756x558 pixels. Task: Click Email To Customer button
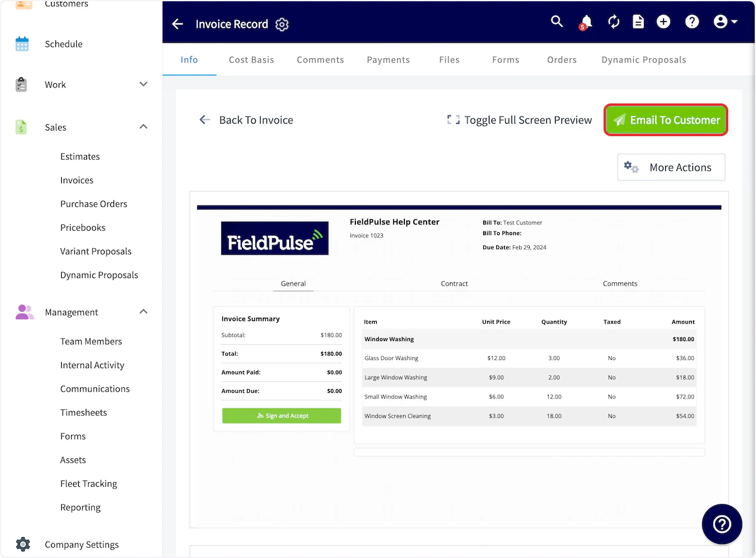point(667,120)
